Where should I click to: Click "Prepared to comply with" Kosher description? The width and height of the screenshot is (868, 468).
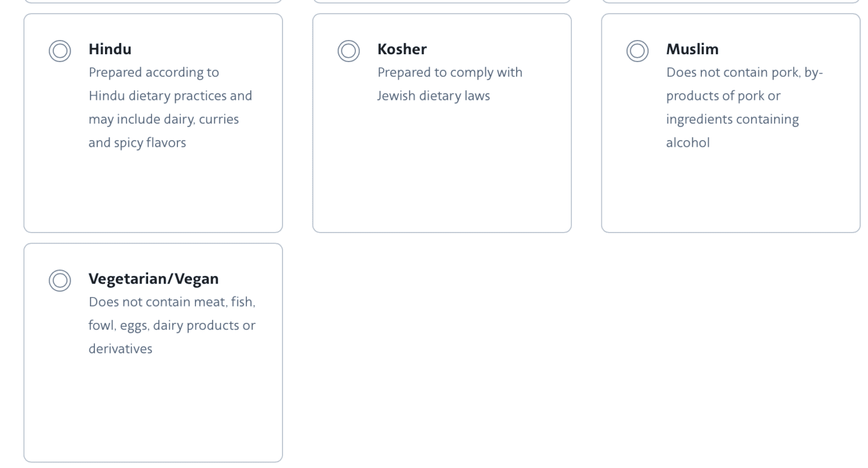click(x=450, y=72)
